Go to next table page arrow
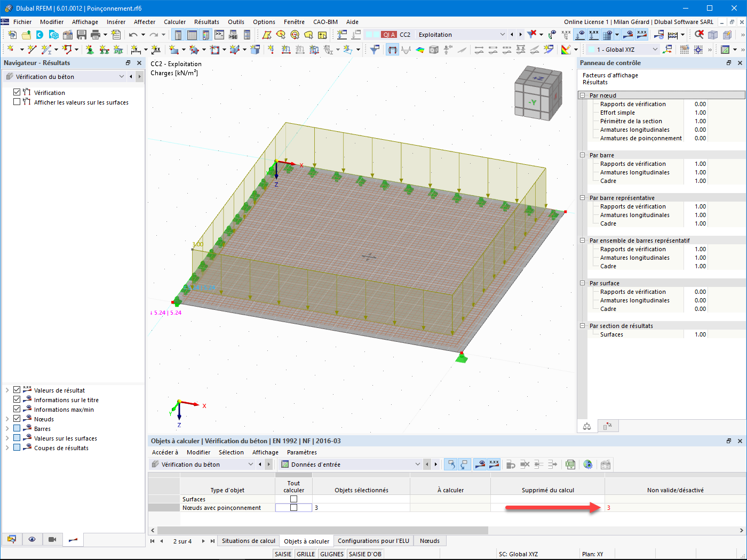 click(x=203, y=541)
